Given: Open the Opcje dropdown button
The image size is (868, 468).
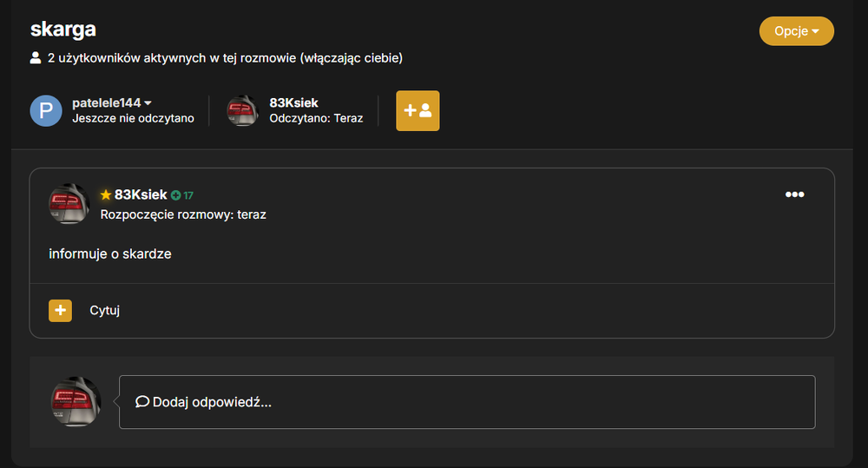Looking at the screenshot, I should coord(796,31).
